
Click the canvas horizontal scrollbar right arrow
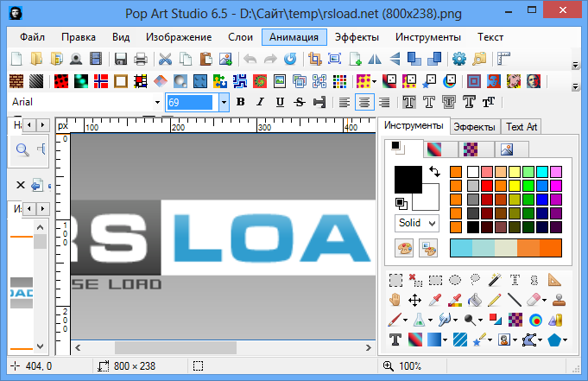(x=368, y=347)
